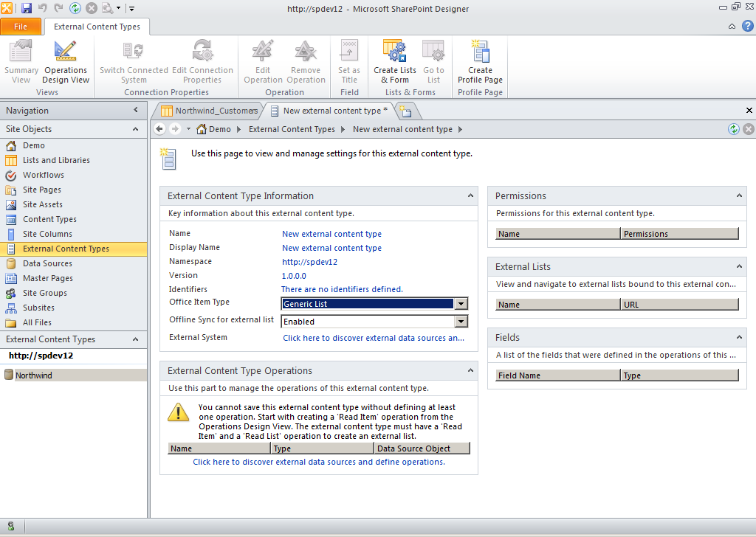Open the File tab
This screenshot has width=756, height=537.
(21, 27)
